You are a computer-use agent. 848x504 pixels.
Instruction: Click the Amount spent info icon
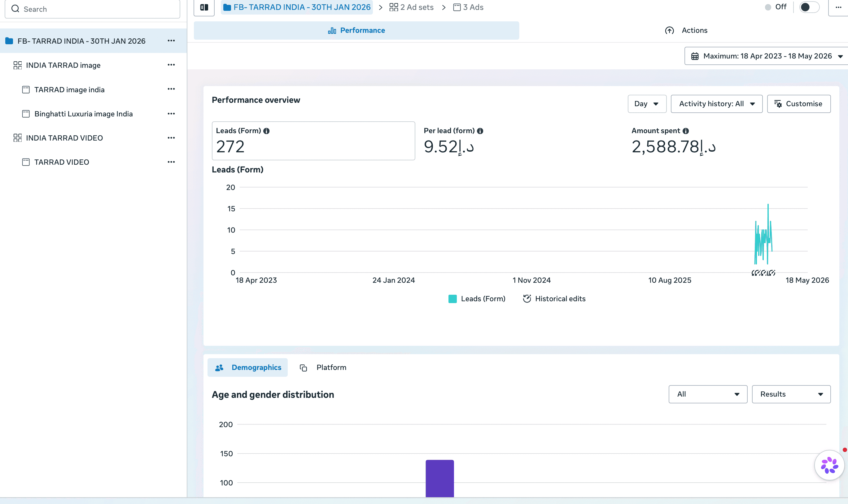coord(686,131)
